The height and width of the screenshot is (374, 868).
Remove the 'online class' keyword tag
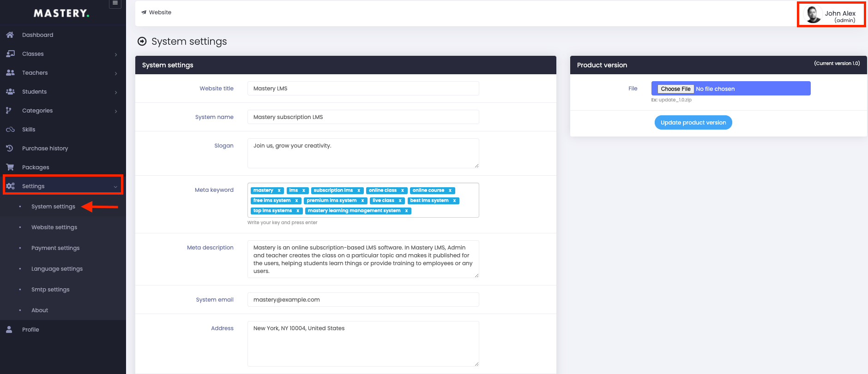point(403,190)
